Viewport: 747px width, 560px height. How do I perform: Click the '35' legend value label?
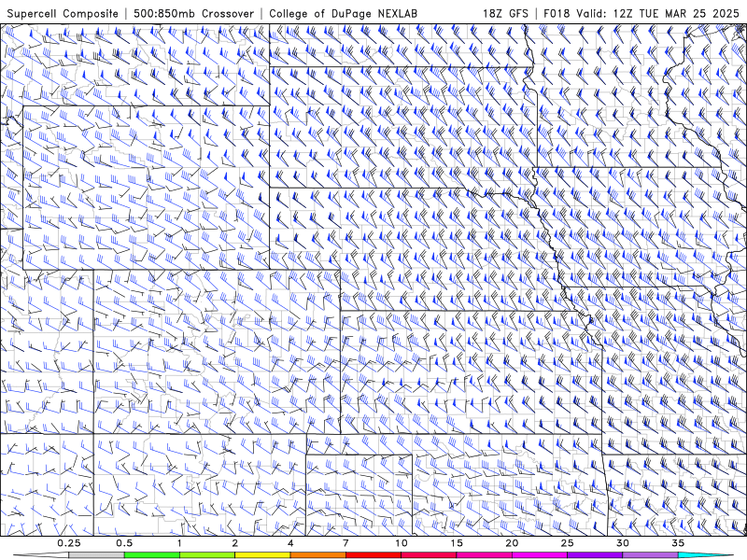(x=678, y=543)
